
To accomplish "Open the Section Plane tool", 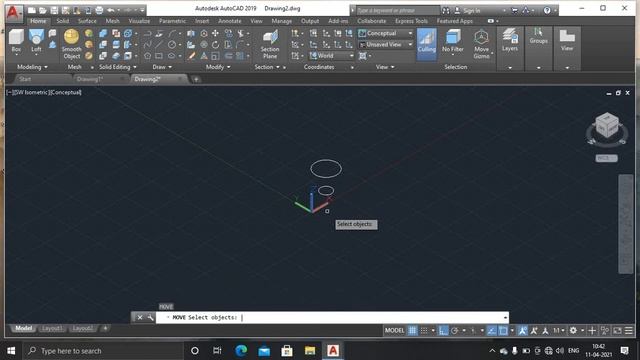I will coord(270,44).
